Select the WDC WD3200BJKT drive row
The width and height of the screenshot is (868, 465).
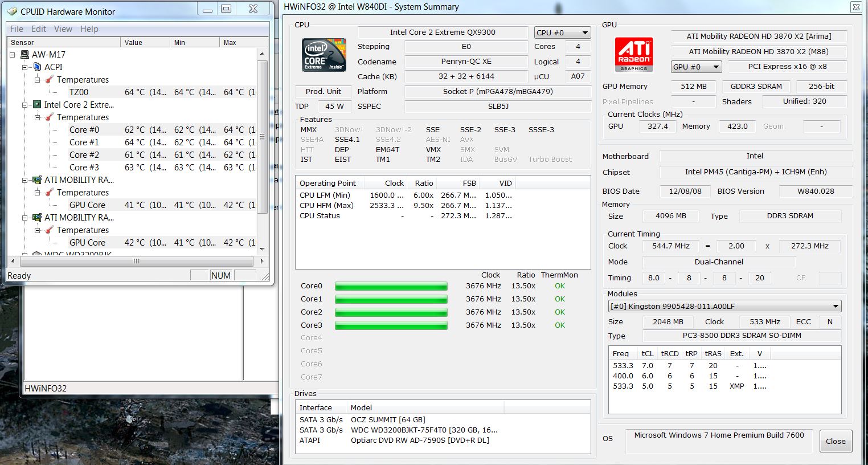[399, 430]
